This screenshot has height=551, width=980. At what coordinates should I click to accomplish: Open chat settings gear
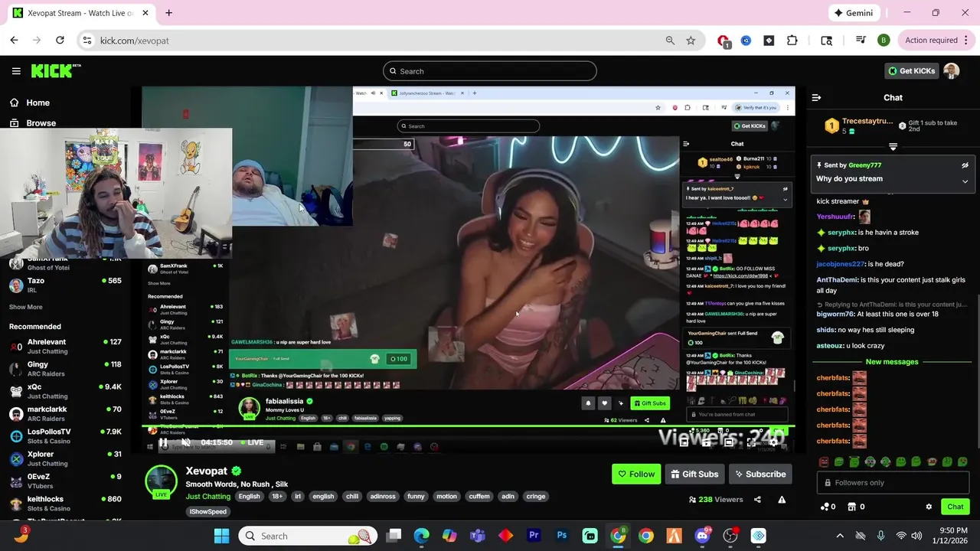(929, 507)
